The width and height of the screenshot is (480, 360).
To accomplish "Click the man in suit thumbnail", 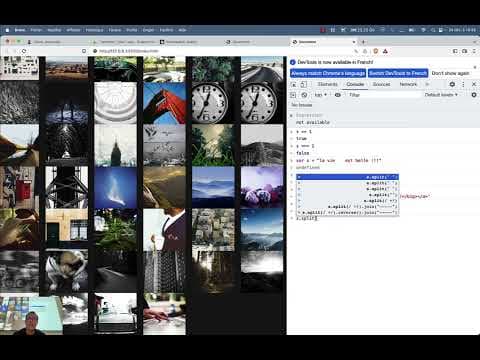I will click(x=164, y=229).
